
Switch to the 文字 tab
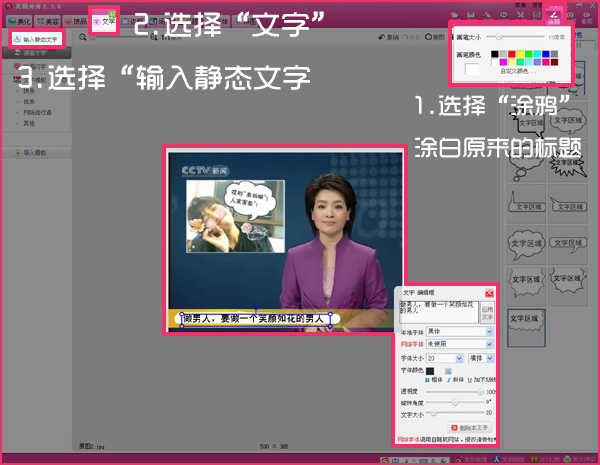point(104,19)
